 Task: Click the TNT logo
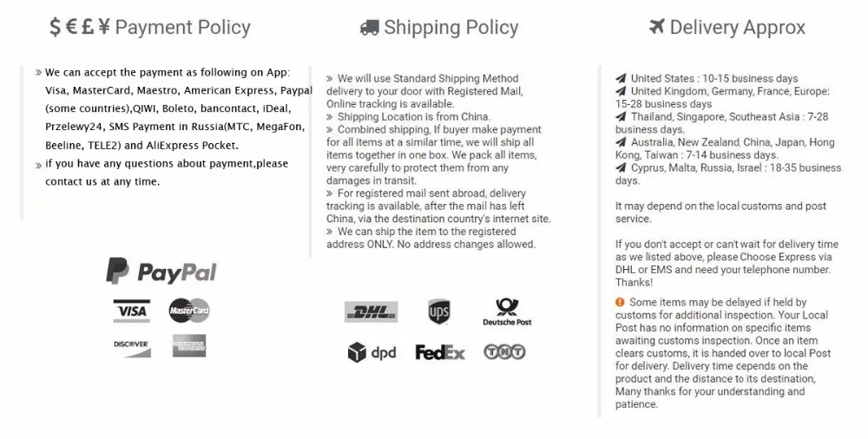(504, 352)
